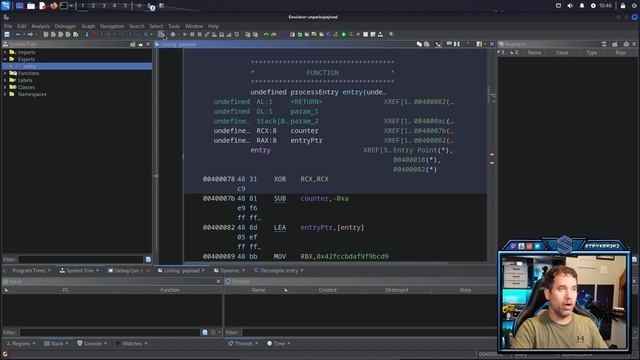Click the Stack filter options icon

(x=205, y=332)
